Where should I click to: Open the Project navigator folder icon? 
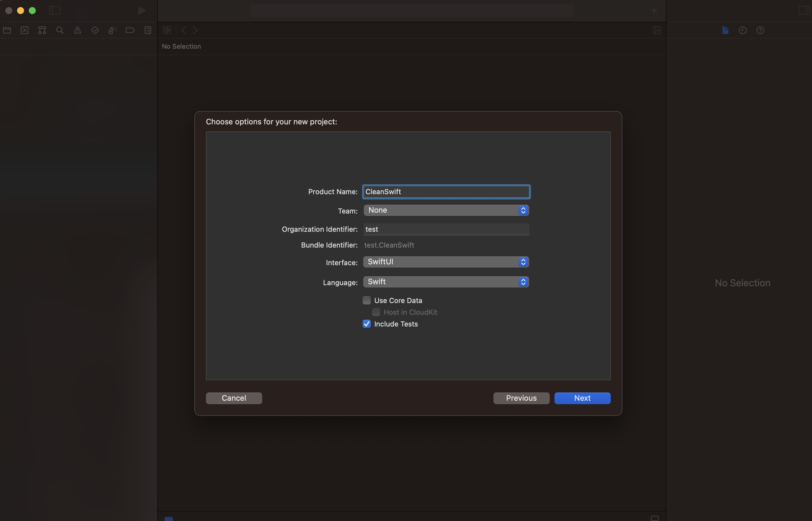[x=7, y=31]
